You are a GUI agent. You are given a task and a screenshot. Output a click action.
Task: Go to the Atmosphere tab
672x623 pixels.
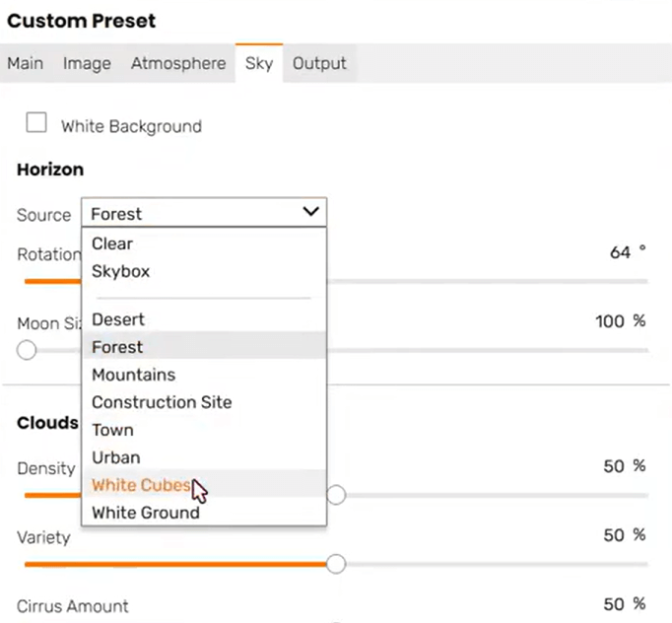coord(178,63)
